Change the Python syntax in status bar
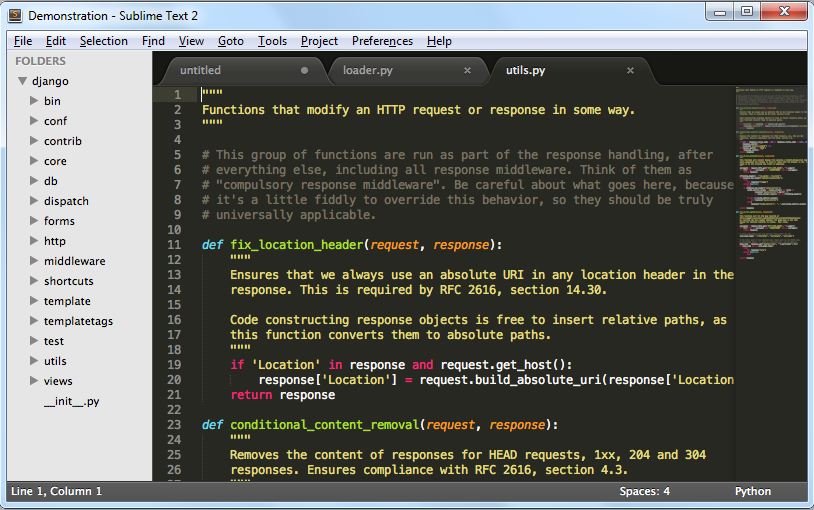Image resolution: width=814 pixels, height=510 pixels. tap(752, 491)
